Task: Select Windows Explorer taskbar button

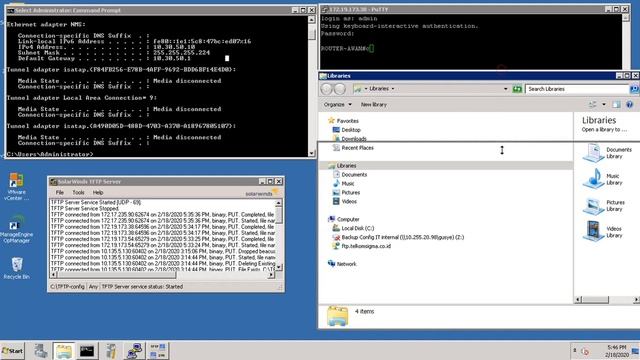Action: (x=64, y=351)
